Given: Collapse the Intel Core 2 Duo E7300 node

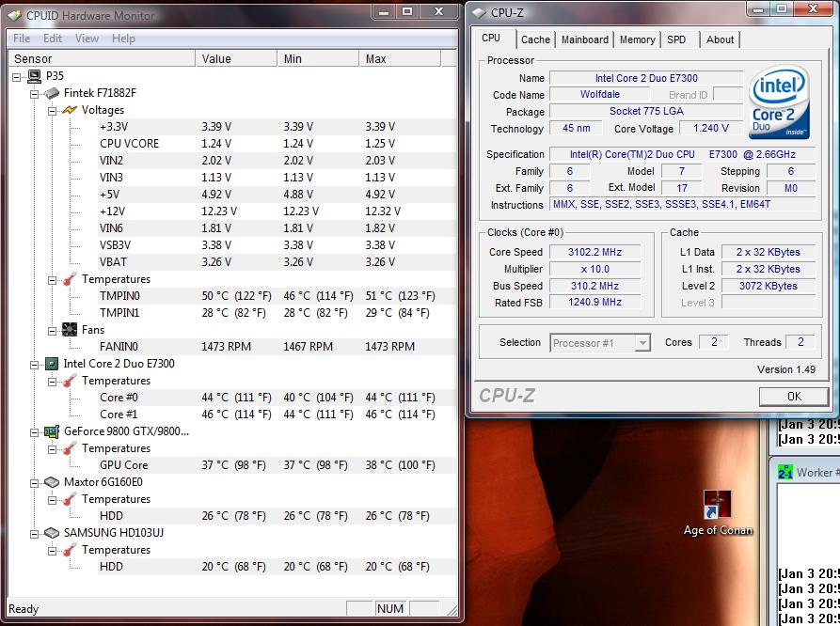Looking at the screenshot, I should tap(34, 366).
